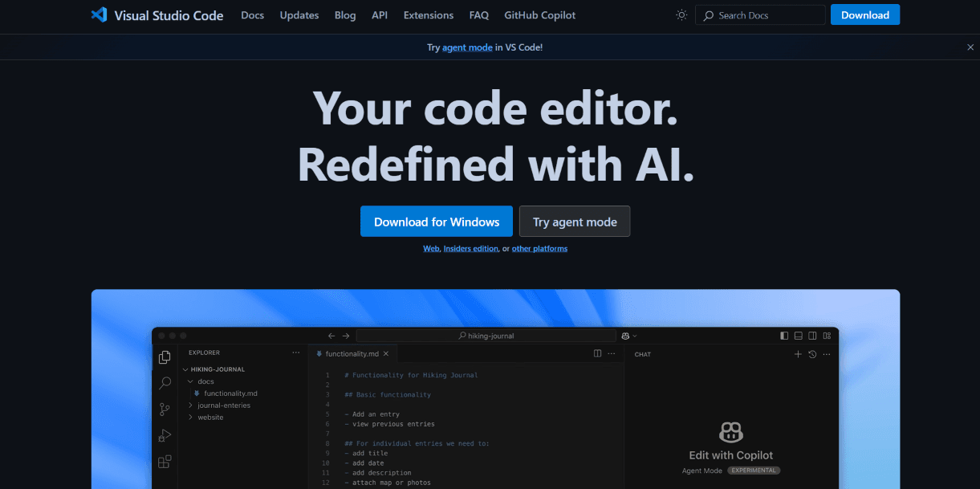Close the functionality.md editor tab
The image size is (980, 489).
pyautogui.click(x=386, y=353)
